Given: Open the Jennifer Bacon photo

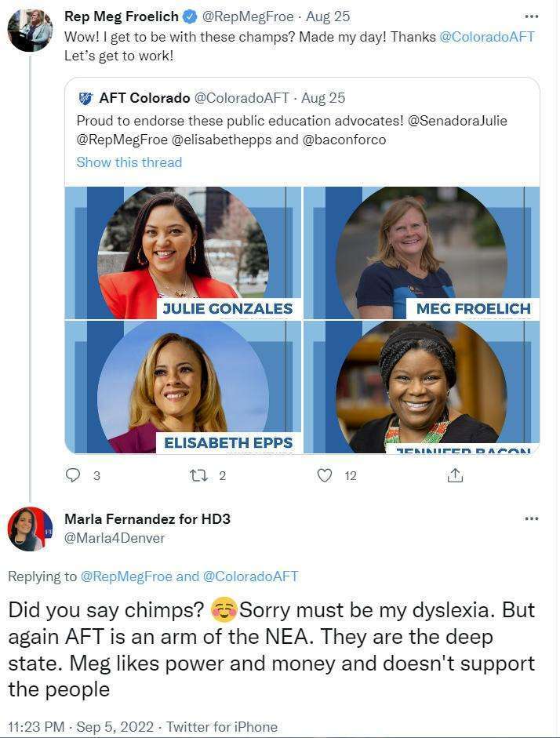Looking at the screenshot, I should point(421,387).
